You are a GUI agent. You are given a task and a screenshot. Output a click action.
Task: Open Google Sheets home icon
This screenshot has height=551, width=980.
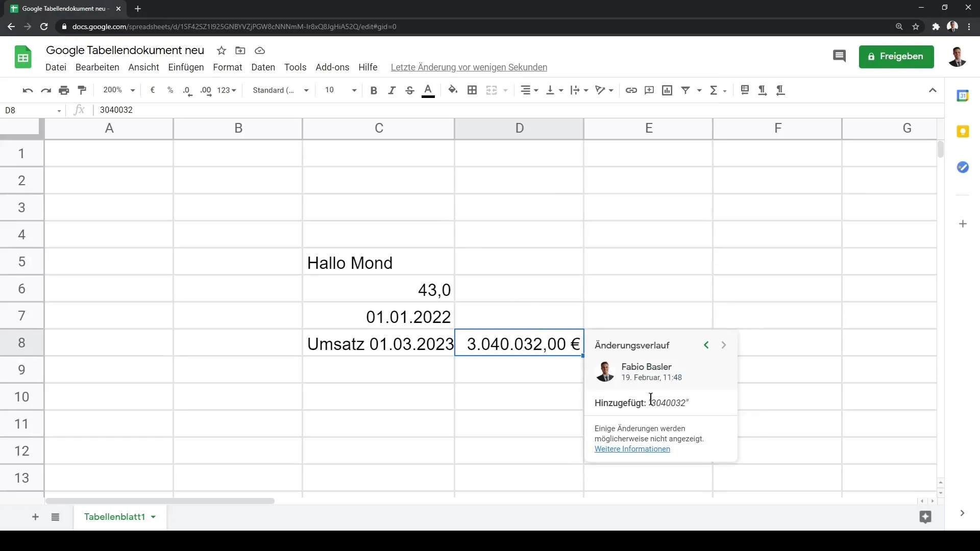(x=23, y=57)
